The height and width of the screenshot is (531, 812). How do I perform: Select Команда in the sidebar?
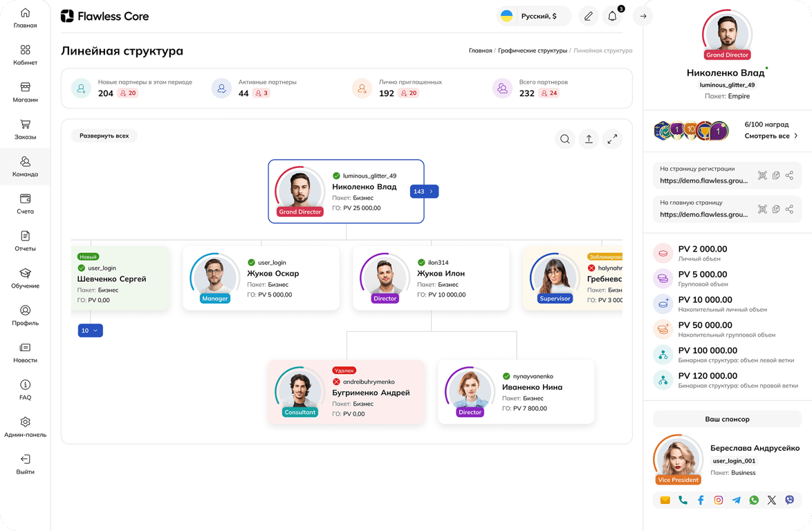coord(25,167)
